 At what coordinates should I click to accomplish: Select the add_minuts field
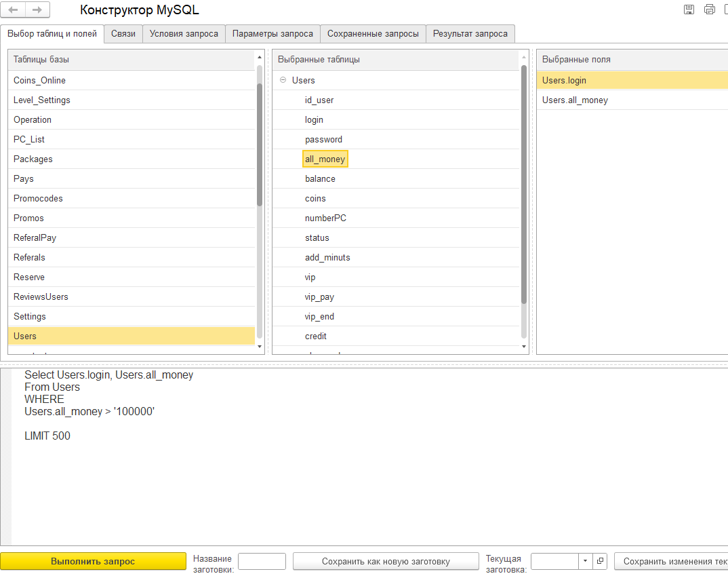point(327,257)
